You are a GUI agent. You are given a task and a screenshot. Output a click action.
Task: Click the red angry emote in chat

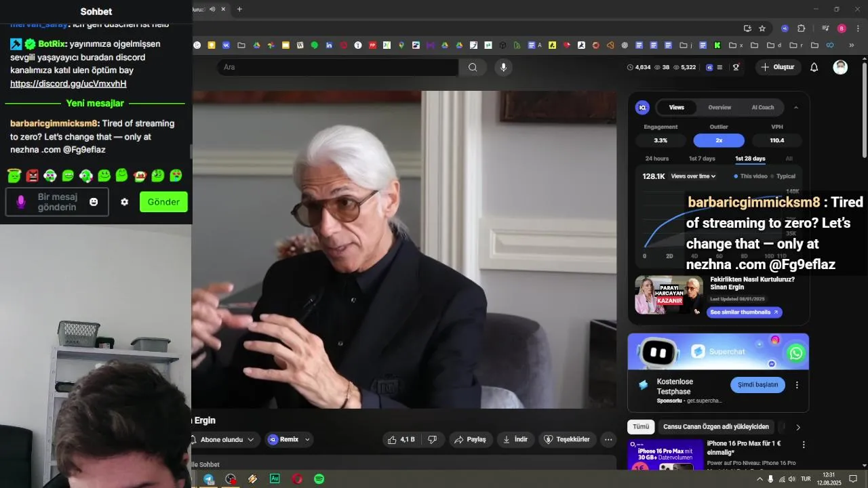(x=32, y=176)
